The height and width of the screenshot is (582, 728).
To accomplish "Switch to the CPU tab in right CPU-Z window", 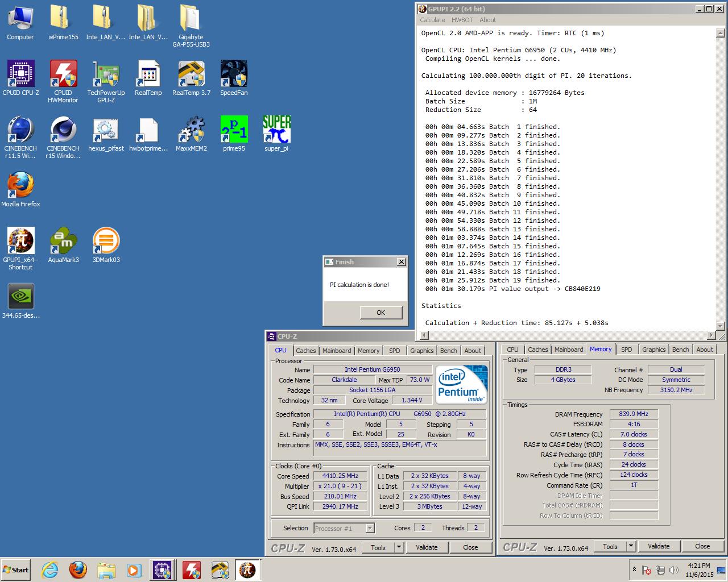I will pyautogui.click(x=512, y=350).
